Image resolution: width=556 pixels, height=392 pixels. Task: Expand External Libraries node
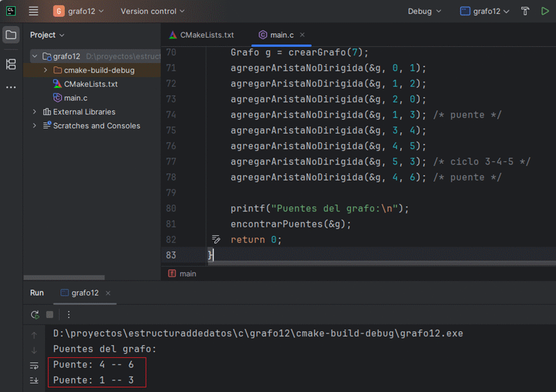coord(35,112)
